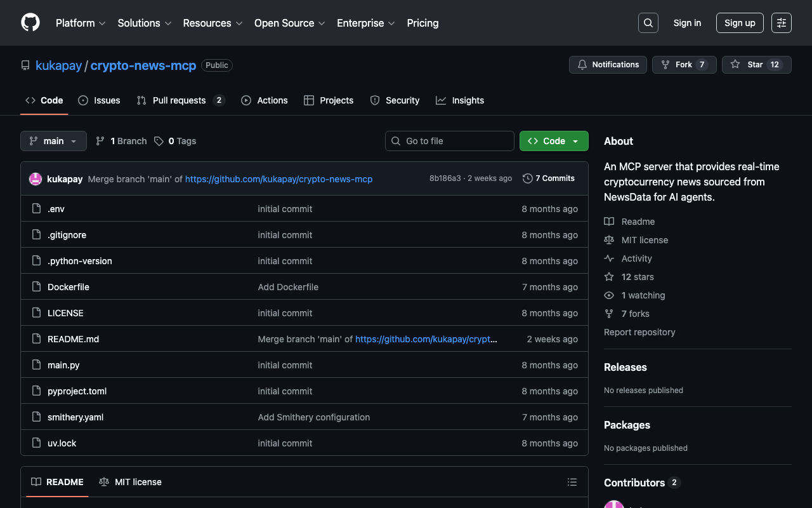Open the green Code dropdown
The image size is (812, 508).
(553, 141)
